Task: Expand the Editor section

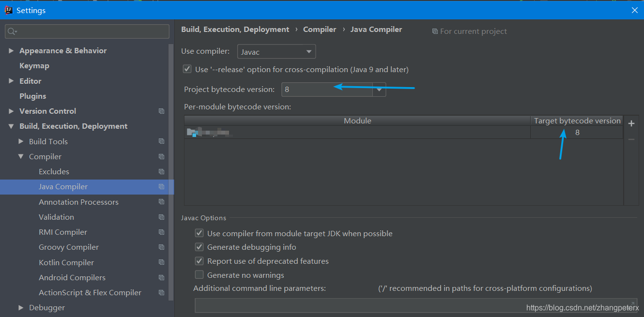Action: 11,81
